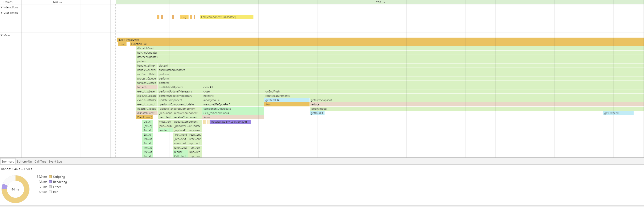The image size is (644, 207).
Task: Select the _updateRenderedComponent entry
Action: (x=180, y=109)
